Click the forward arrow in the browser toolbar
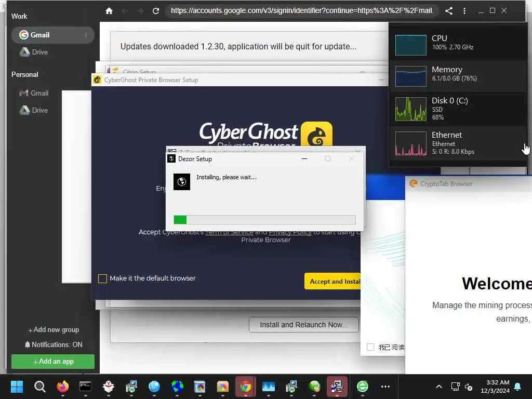 (x=140, y=11)
